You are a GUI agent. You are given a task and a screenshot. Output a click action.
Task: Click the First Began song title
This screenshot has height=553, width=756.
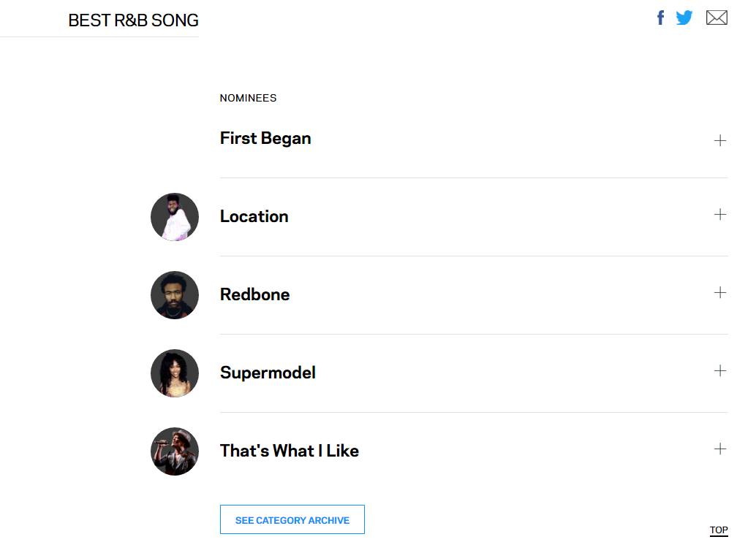pos(265,138)
